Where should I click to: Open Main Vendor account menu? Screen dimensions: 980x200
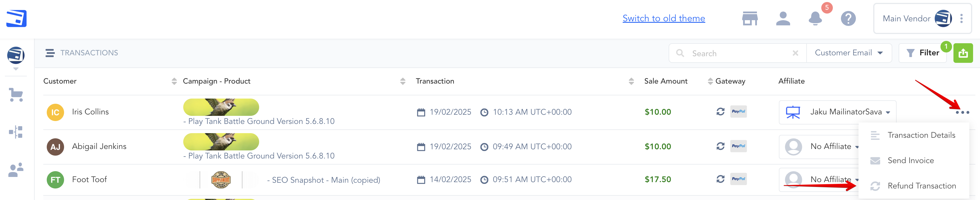point(961,18)
